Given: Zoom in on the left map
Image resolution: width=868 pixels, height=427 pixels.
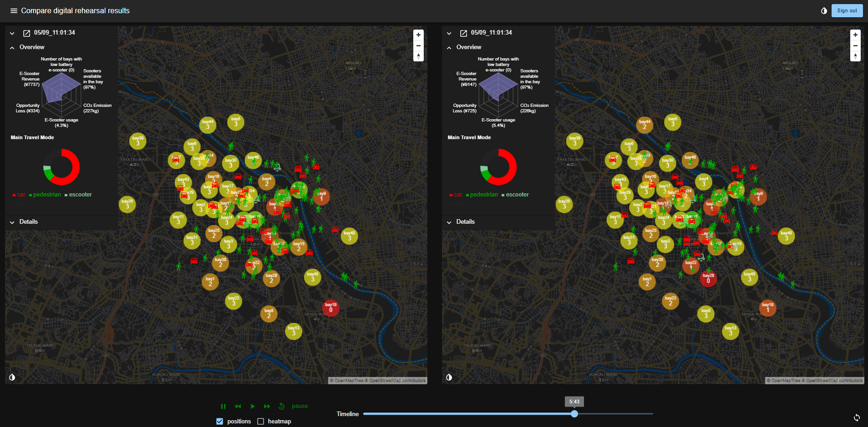Looking at the screenshot, I should [x=418, y=35].
